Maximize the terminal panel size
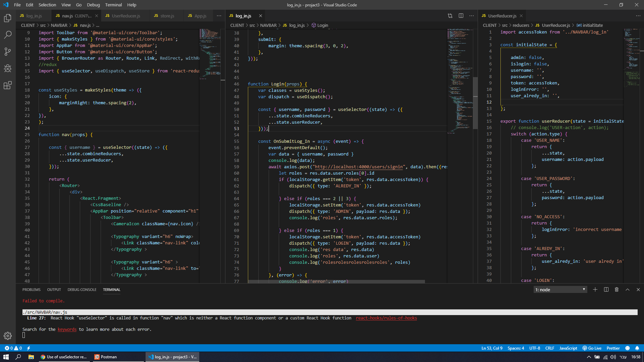Screen dimensions: 644x362 pos(628,290)
